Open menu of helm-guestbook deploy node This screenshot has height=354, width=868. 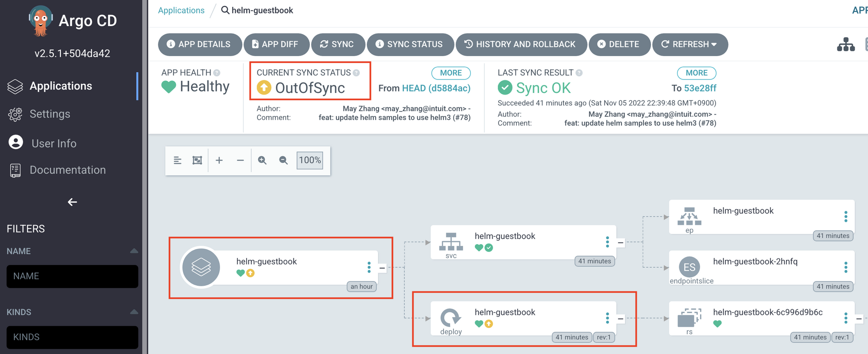(607, 318)
